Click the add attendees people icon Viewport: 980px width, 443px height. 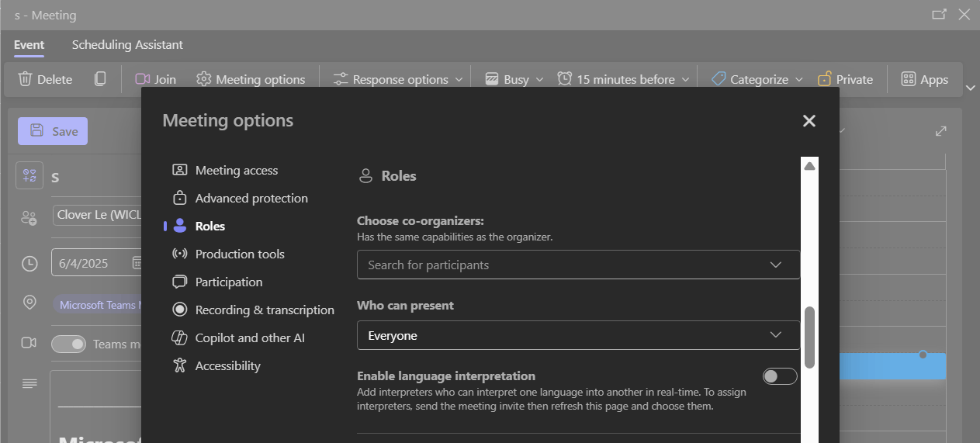[x=29, y=217]
